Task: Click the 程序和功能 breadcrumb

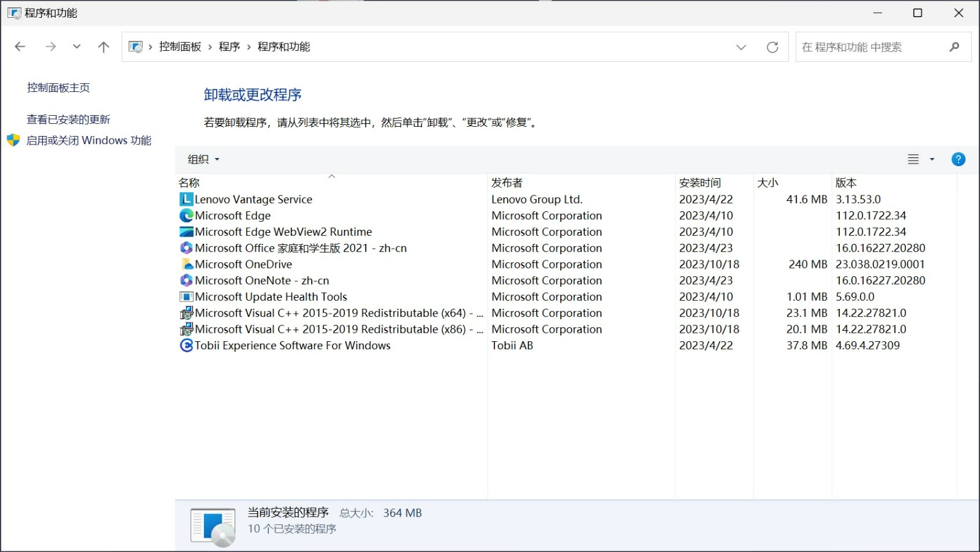Action: click(284, 47)
